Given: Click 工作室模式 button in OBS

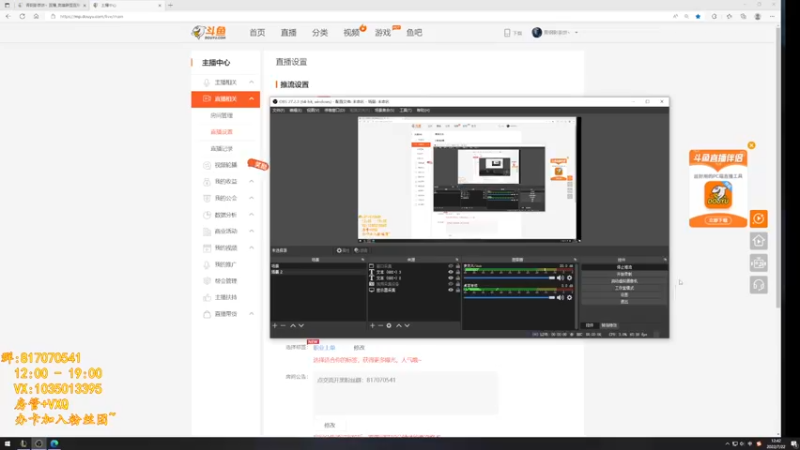Looking at the screenshot, I should click(624, 288).
